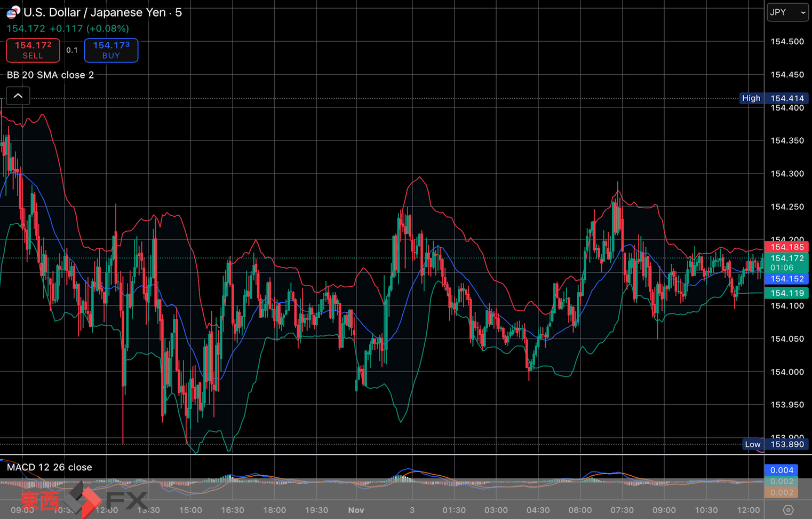Click the 0.1 quantity value
Viewport: 812px width, 519px height.
72,50
